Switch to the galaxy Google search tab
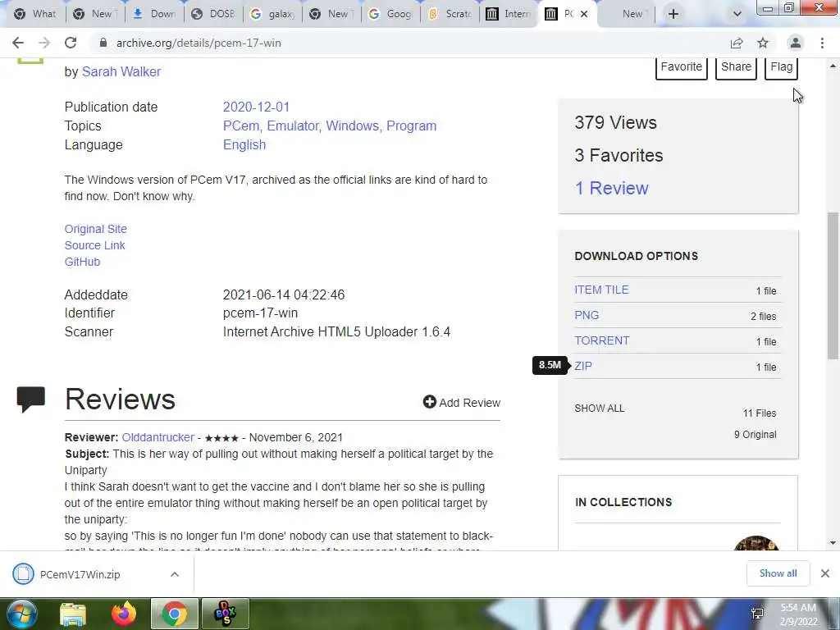Image resolution: width=840 pixels, height=630 pixels. [x=272, y=14]
